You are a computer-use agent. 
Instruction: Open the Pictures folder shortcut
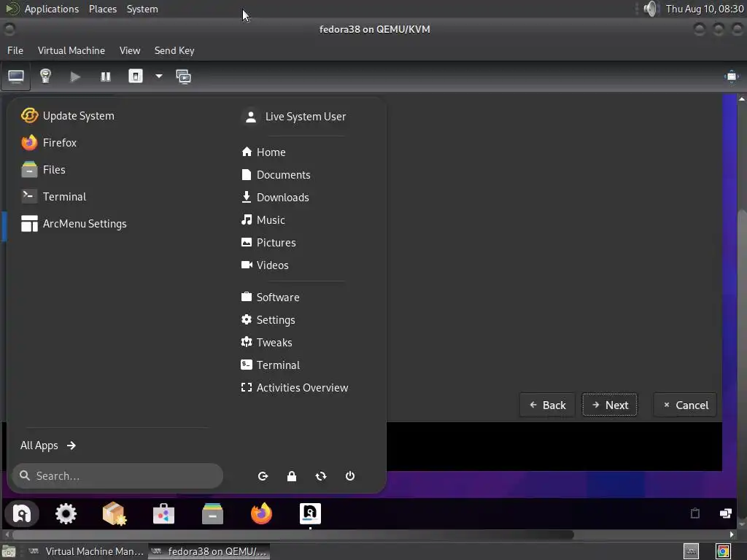pyautogui.click(x=268, y=242)
